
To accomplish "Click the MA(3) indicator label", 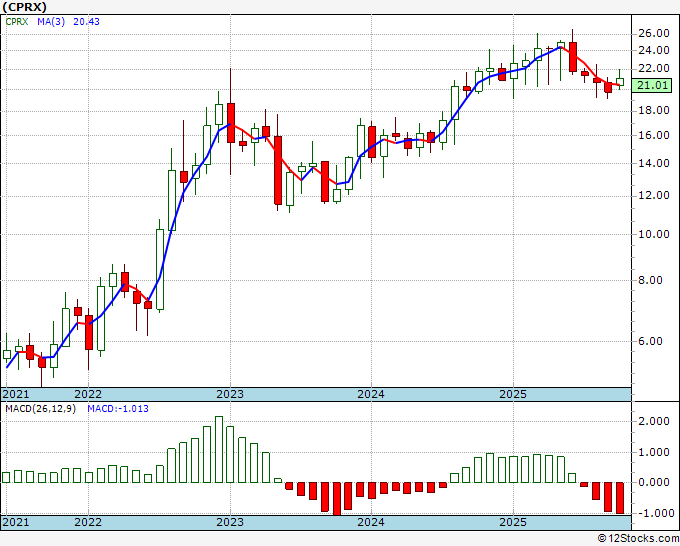I will click(51, 21).
